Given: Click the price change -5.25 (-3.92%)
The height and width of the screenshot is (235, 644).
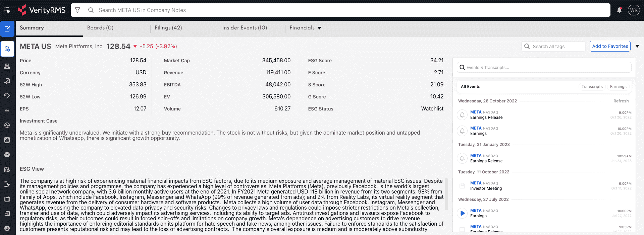Looking at the screenshot, I should pos(158,46).
